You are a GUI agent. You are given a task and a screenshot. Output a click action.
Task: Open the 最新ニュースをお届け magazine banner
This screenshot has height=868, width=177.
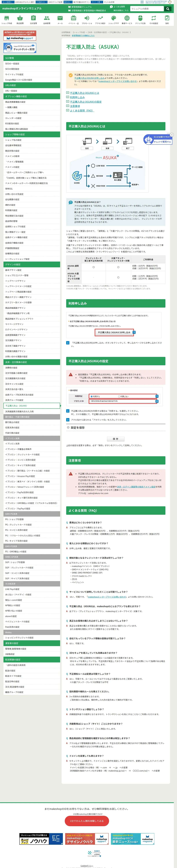tap(133, 839)
